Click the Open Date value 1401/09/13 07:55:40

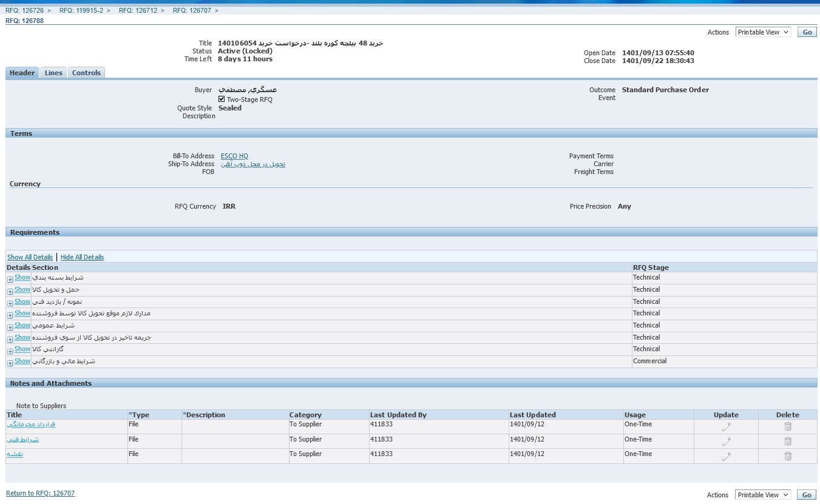658,53
